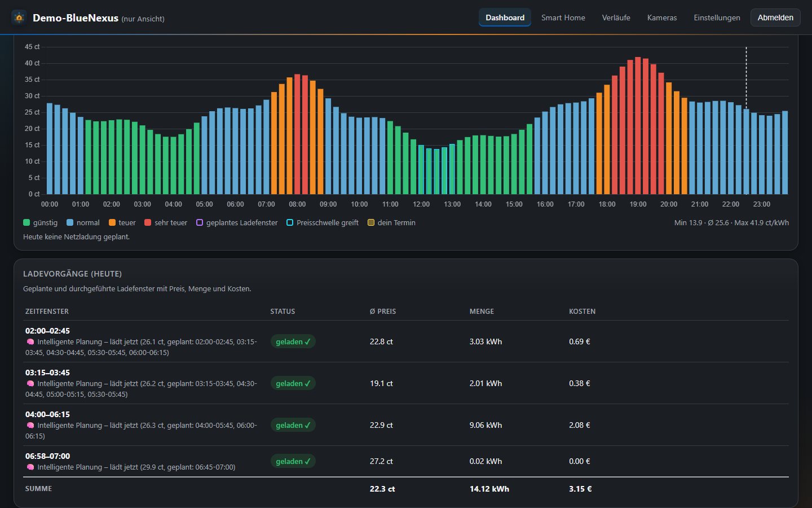Click the dein Termin legend swatch

(371, 222)
